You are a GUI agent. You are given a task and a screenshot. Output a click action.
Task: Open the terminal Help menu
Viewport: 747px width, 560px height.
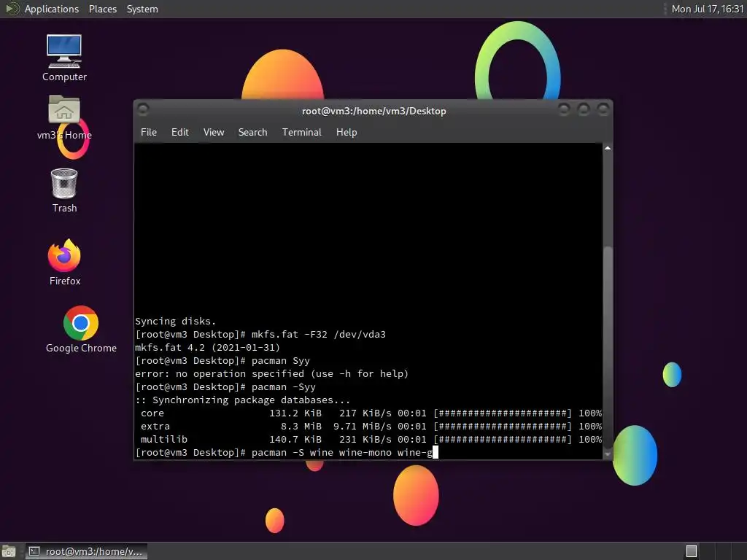tap(347, 133)
